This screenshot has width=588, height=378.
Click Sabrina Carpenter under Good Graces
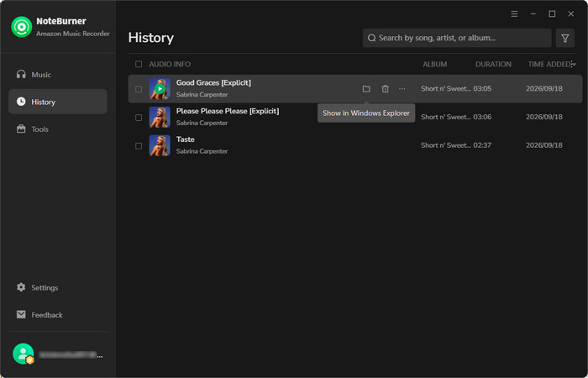[x=202, y=94]
